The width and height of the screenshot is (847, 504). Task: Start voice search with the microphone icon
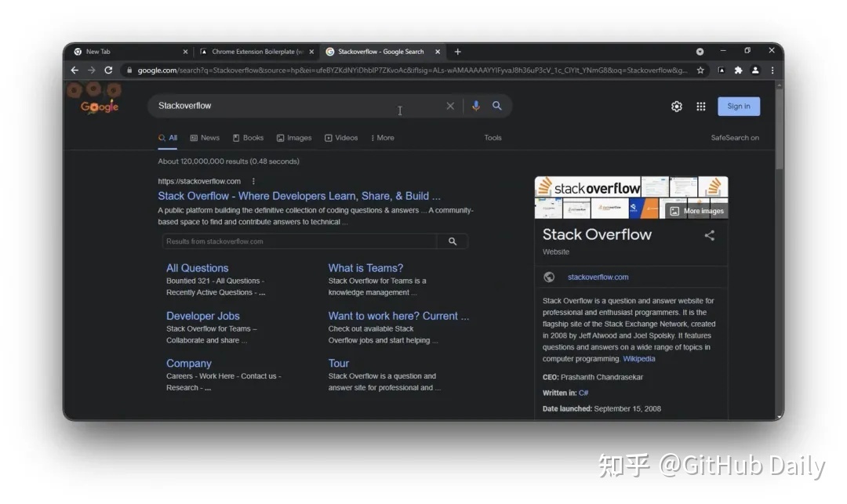[476, 106]
